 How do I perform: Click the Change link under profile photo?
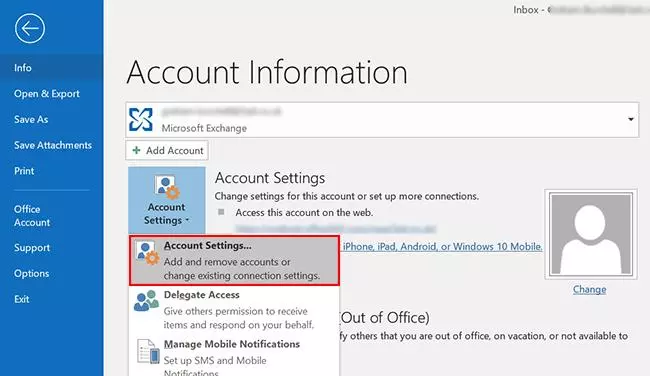coord(589,289)
